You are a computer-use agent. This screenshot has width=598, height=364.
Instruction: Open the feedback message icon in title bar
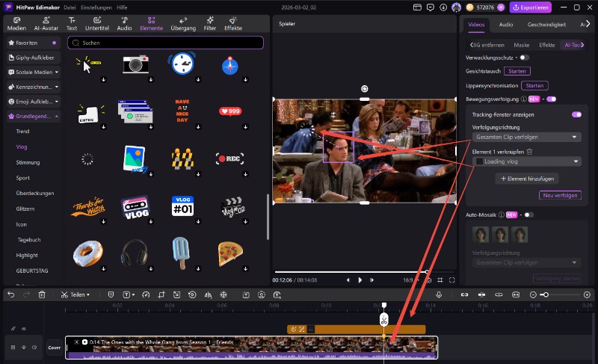coord(431,7)
